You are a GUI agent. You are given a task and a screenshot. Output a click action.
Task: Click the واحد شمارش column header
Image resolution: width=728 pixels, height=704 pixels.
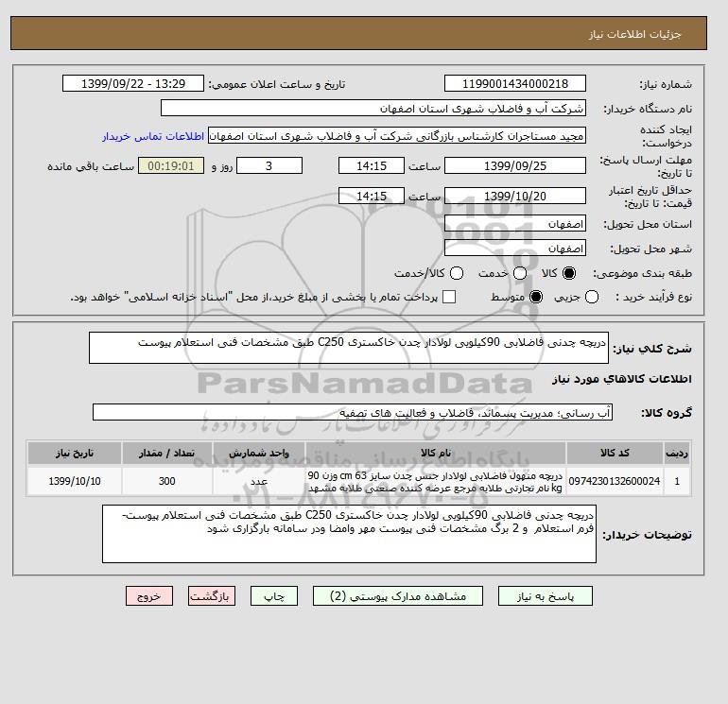tap(259, 453)
